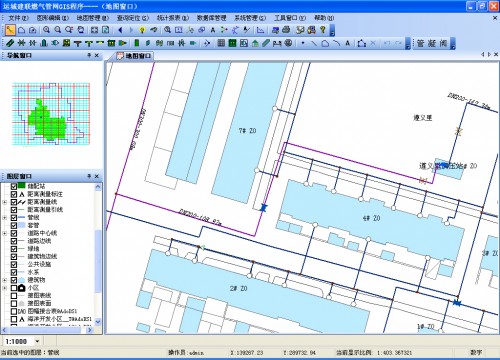Open the 1:1000 scale dropdown
Viewport: 500px width, 360px height.
[x=37, y=341]
